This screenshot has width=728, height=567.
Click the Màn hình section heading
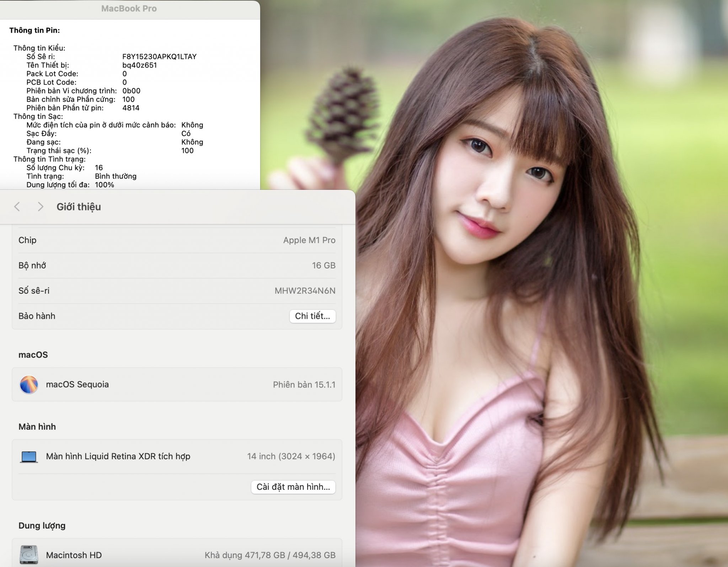click(x=37, y=427)
